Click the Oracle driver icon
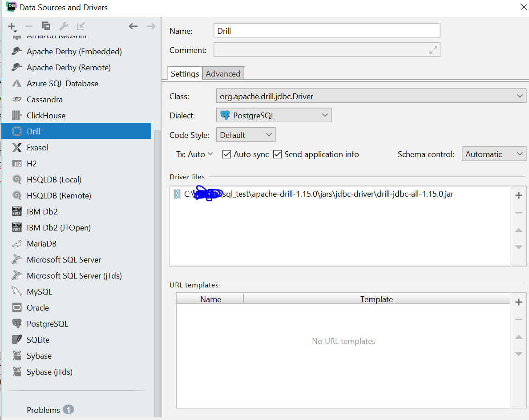 17,308
